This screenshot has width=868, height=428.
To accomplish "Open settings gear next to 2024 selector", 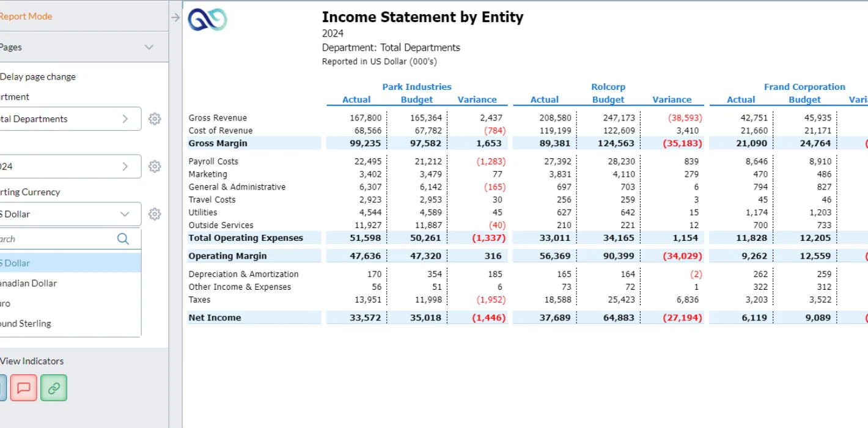I will point(155,166).
